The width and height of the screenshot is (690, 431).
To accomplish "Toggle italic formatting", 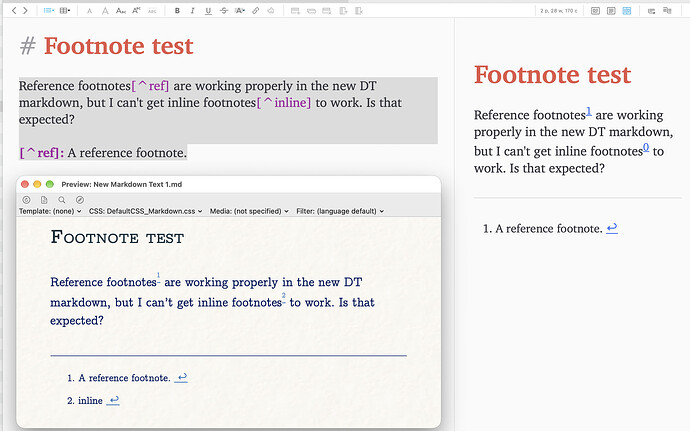I will [192, 11].
